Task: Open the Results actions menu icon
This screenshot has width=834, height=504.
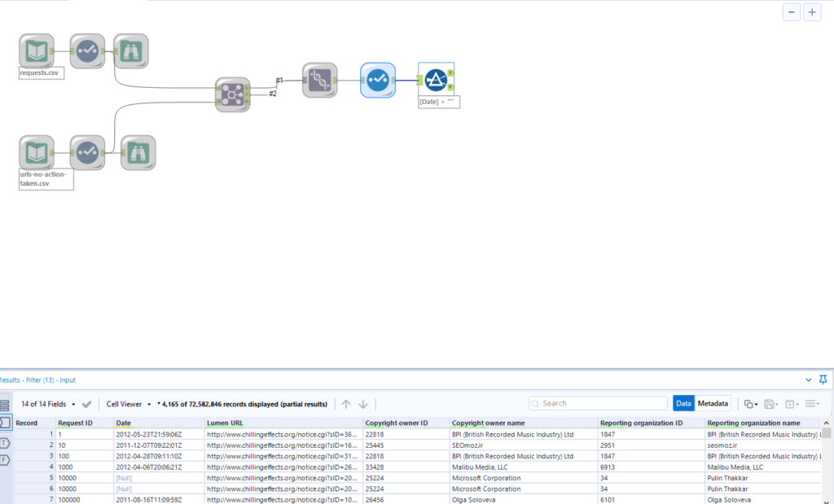Action: [812, 404]
